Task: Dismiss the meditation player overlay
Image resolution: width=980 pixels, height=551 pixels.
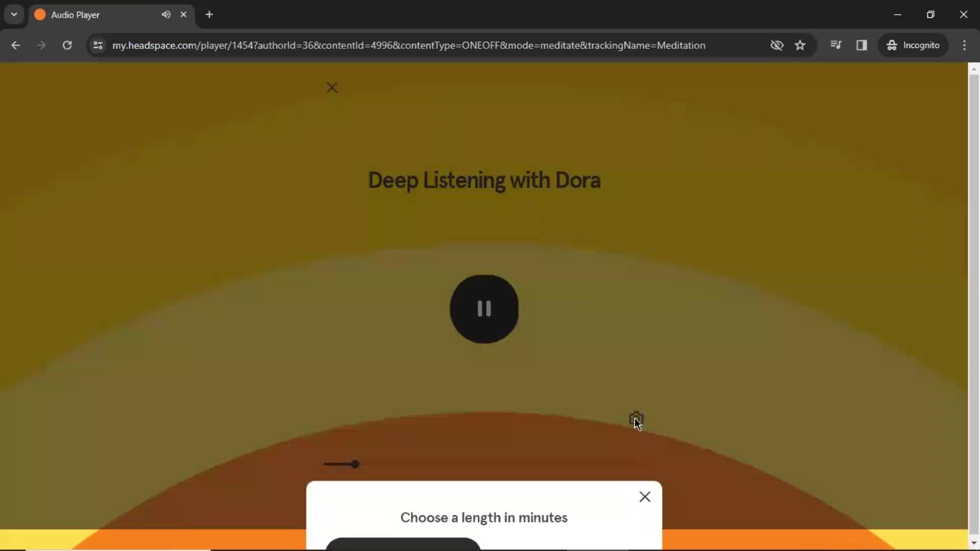Action: (x=331, y=87)
